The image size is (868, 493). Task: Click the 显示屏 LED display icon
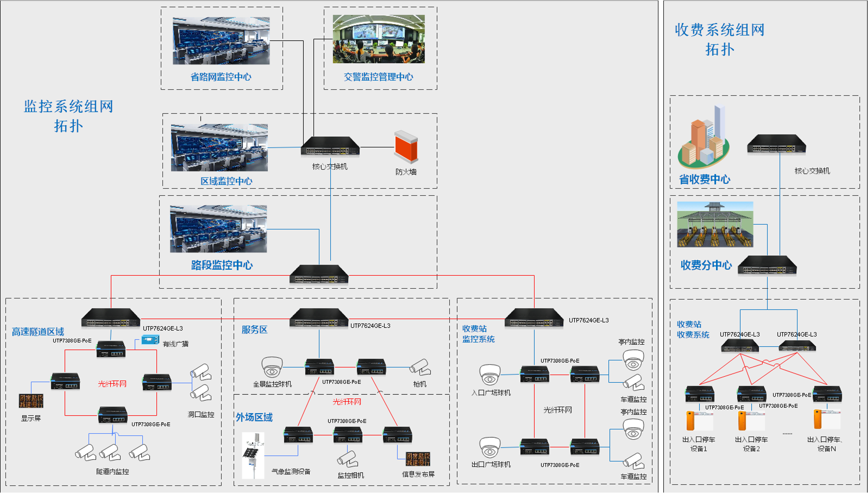pyautogui.click(x=31, y=401)
